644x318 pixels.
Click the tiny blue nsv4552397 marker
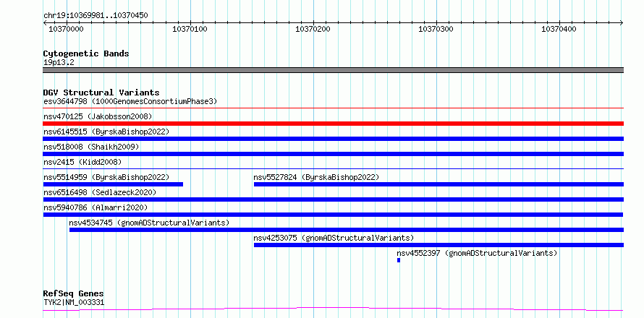pos(399,260)
